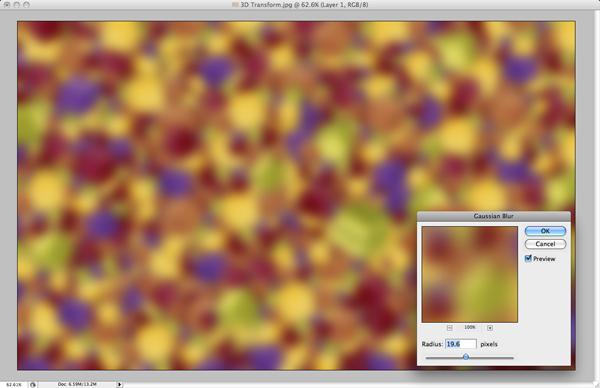
Task: Click the Radius value input field
Action: tap(461, 344)
